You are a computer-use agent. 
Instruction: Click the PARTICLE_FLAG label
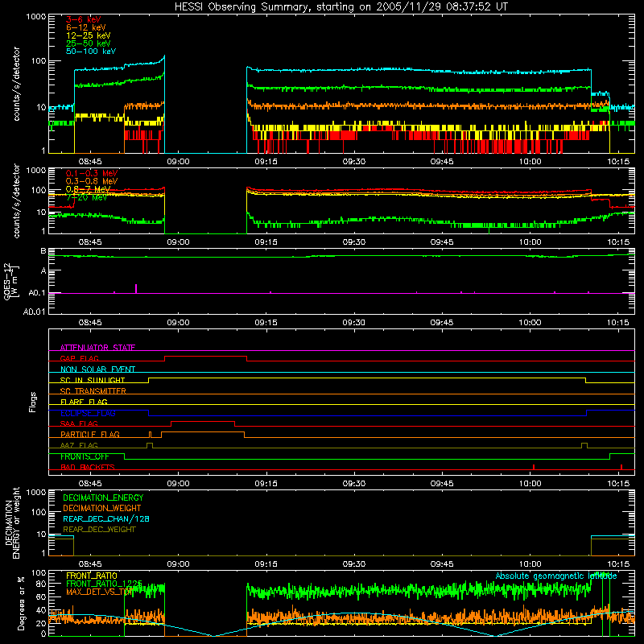pyautogui.click(x=90, y=434)
